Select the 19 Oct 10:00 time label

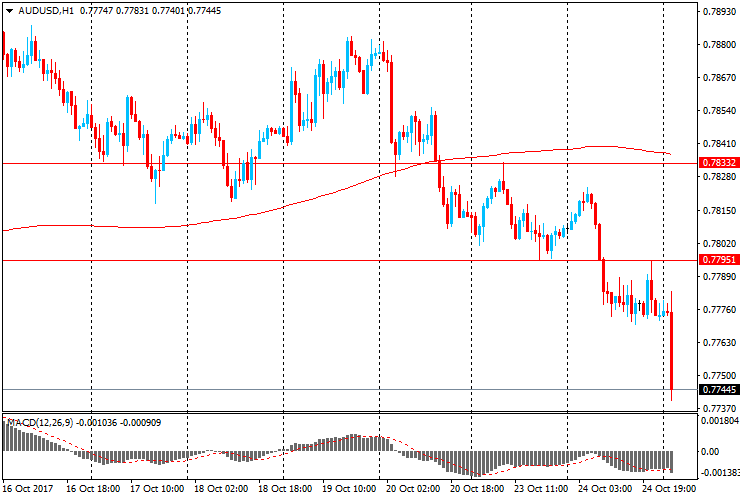pyautogui.click(x=349, y=489)
